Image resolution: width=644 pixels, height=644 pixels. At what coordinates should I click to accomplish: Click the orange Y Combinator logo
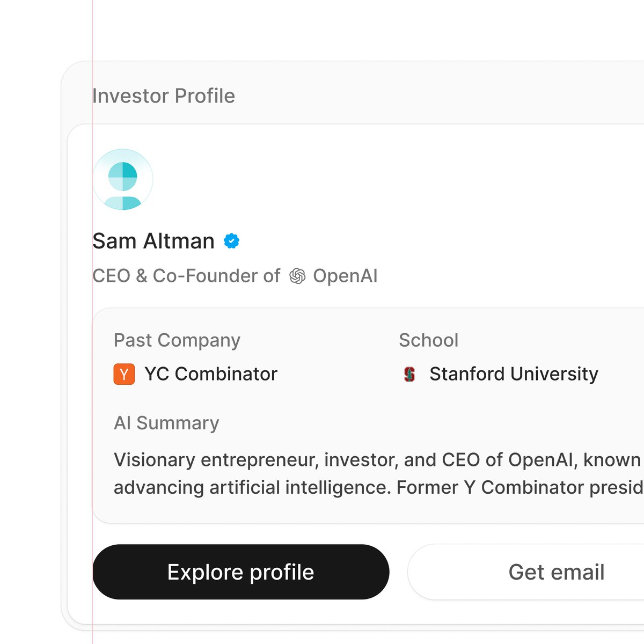124,374
